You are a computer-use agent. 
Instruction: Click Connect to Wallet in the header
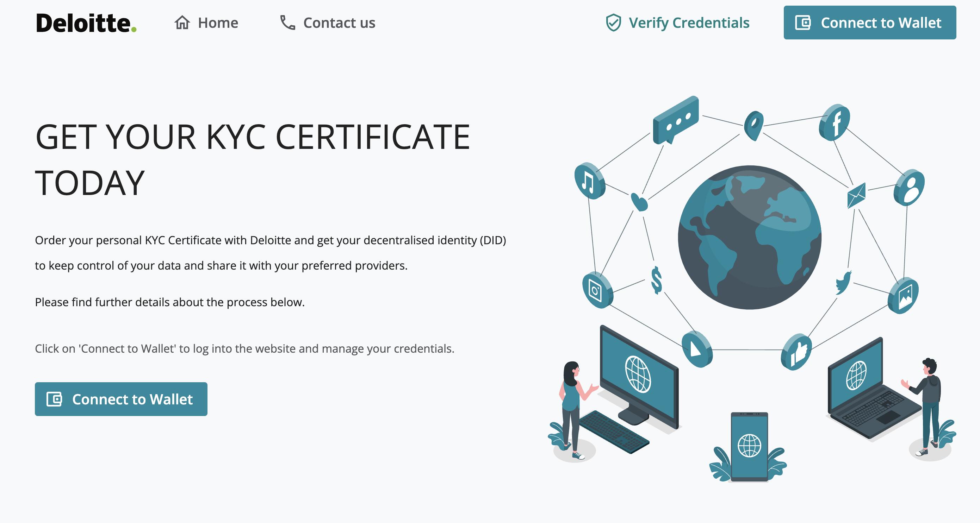tap(870, 23)
